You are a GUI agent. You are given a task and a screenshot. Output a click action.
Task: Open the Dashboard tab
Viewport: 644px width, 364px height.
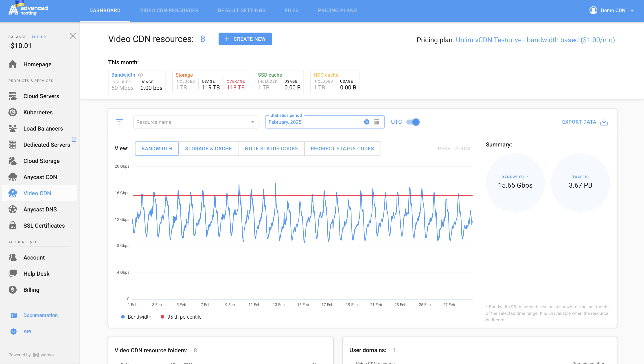(105, 11)
